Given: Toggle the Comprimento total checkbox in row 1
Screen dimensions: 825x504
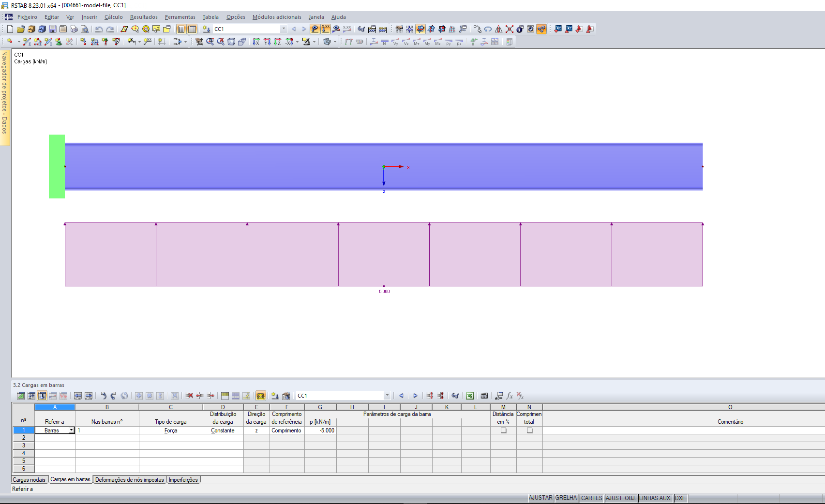Looking at the screenshot, I should [529, 430].
